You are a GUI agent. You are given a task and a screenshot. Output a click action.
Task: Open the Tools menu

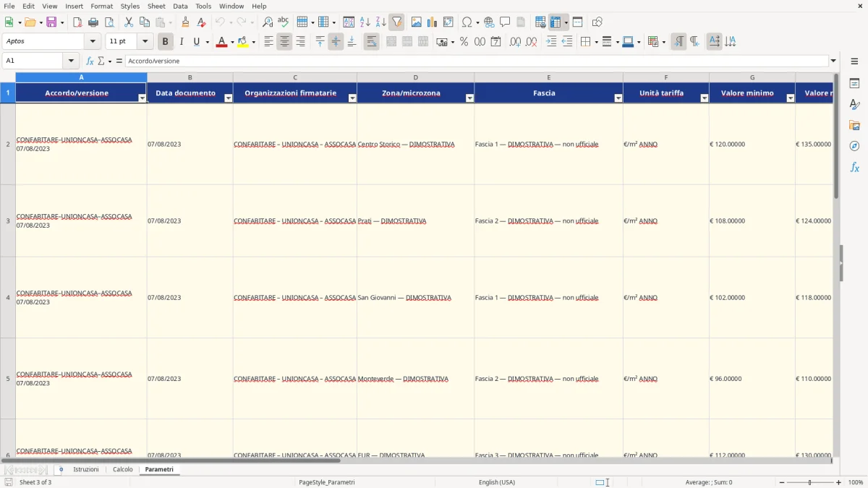(203, 6)
